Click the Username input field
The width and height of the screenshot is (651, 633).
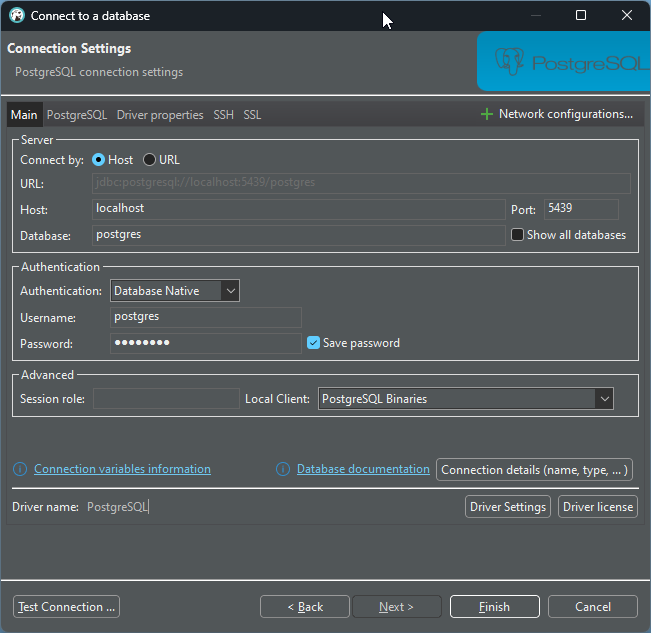tap(206, 317)
